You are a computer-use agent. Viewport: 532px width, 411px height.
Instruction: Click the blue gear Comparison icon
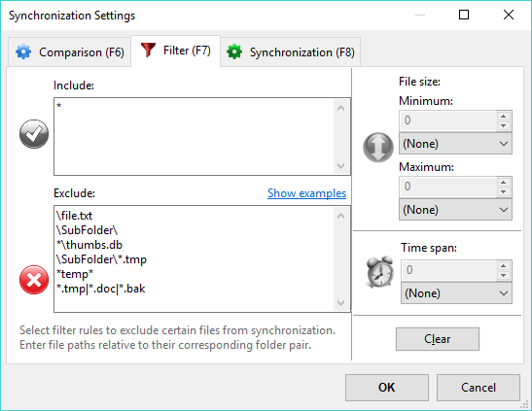[23, 51]
